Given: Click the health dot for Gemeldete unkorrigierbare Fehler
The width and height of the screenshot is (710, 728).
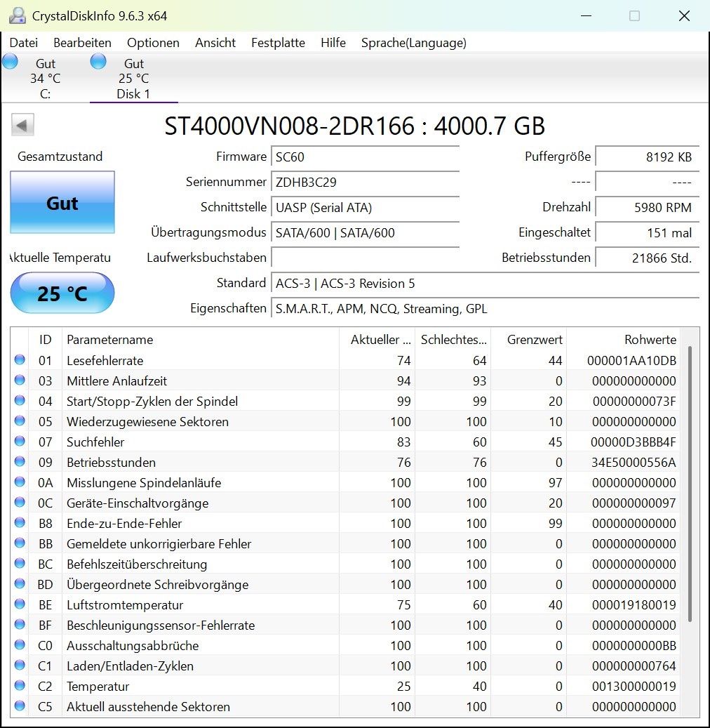Looking at the screenshot, I should click(20, 543).
